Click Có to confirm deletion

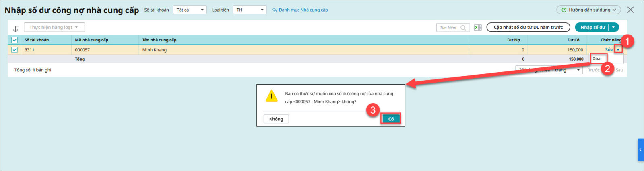tap(391, 119)
